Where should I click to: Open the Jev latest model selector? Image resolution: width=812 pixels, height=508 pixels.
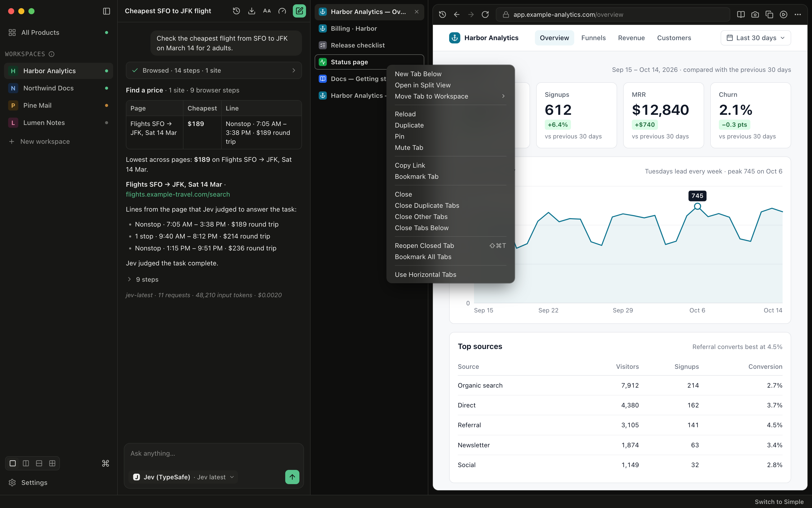pos(183,477)
